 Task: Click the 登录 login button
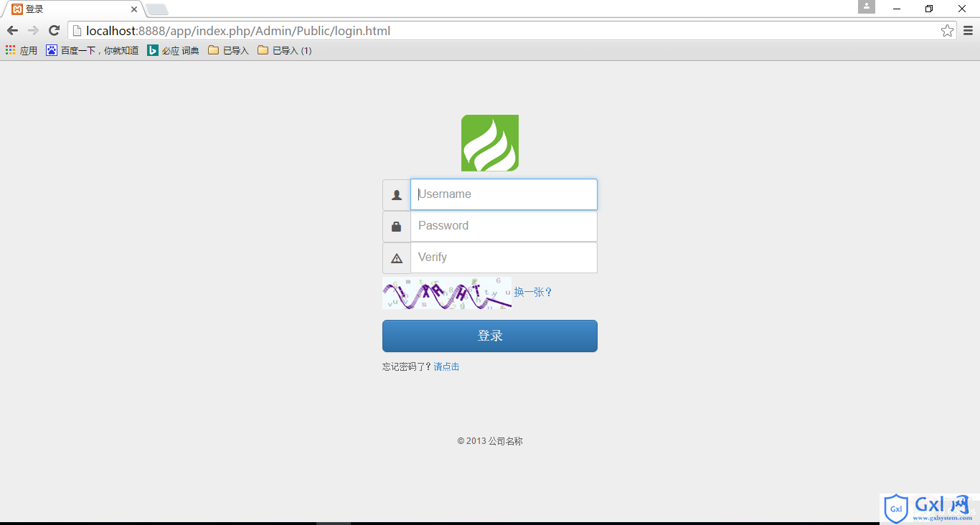coord(490,336)
